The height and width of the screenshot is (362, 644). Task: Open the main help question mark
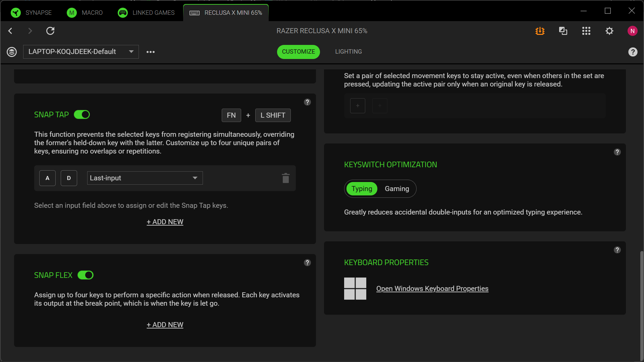tap(633, 52)
